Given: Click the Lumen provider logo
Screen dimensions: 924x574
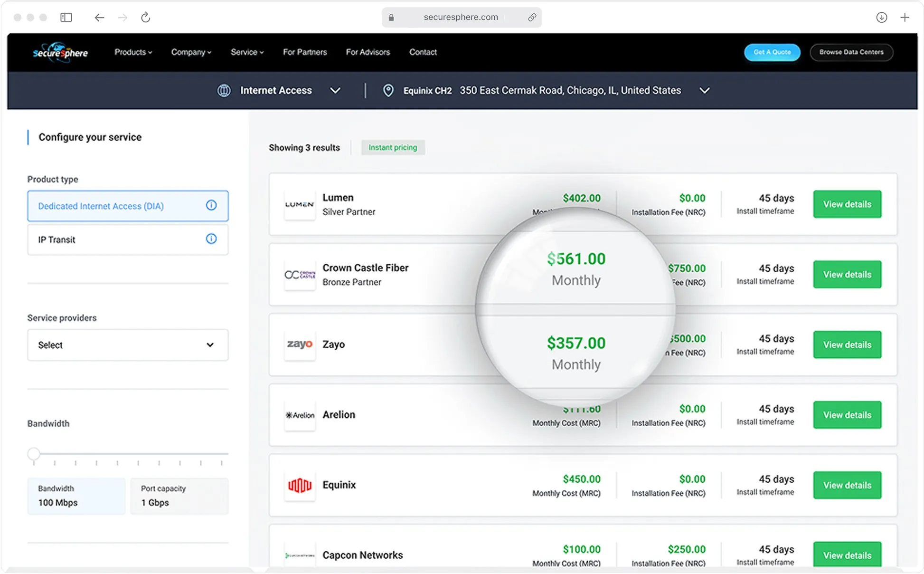Looking at the screenshot, I should [x=299, y=204].
